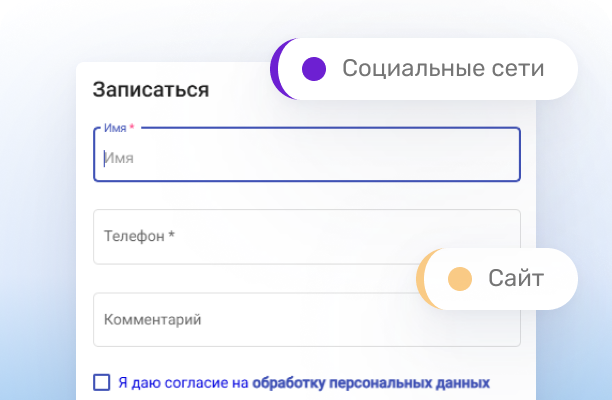Click into the Телефон input field
Image resolution: width=612 pixels, height=400 pixels.
(x=300, y=237)
